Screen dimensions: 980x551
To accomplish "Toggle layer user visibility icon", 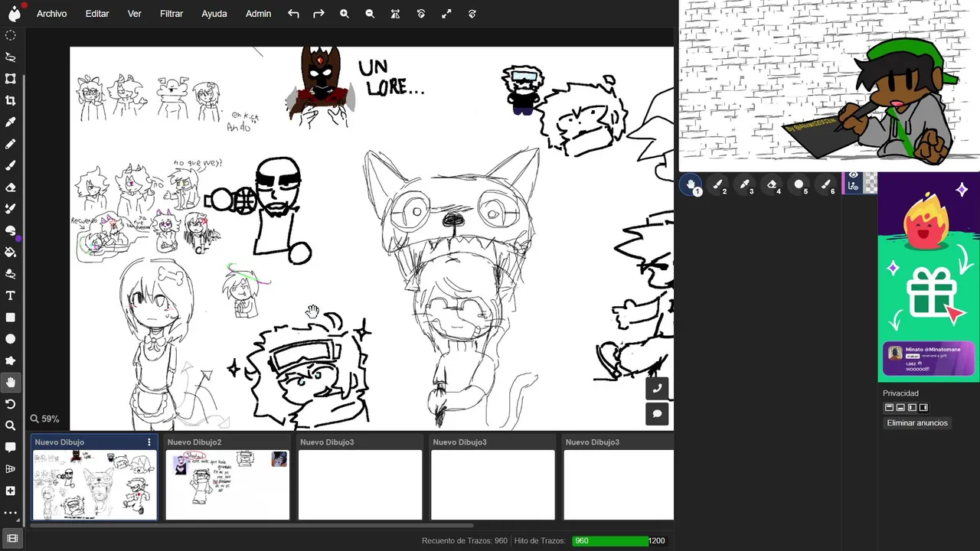I will [x=854, y=186].
